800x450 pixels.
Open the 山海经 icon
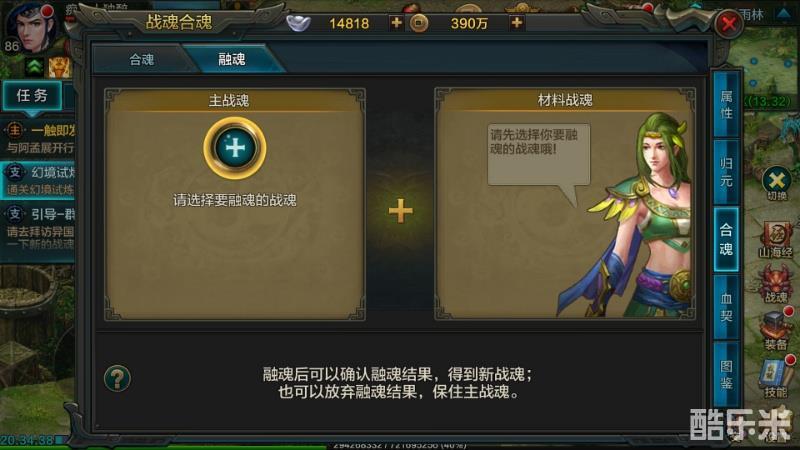point(776,239)
